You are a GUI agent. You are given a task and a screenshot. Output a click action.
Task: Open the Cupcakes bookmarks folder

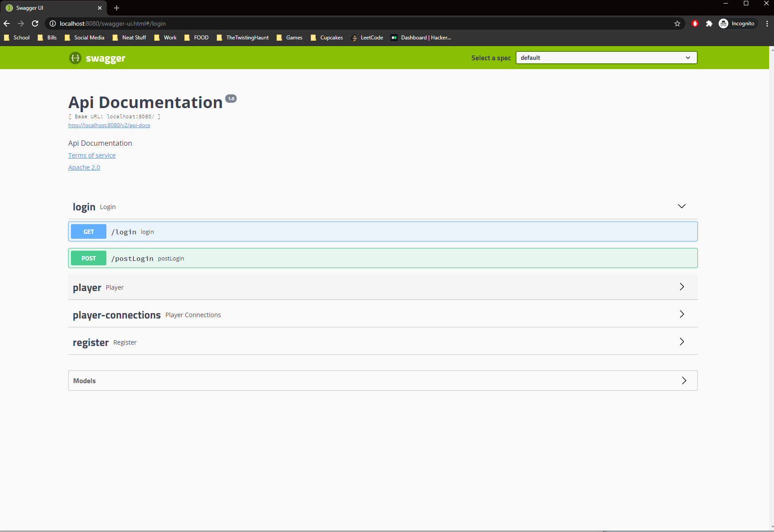(327, 38)
